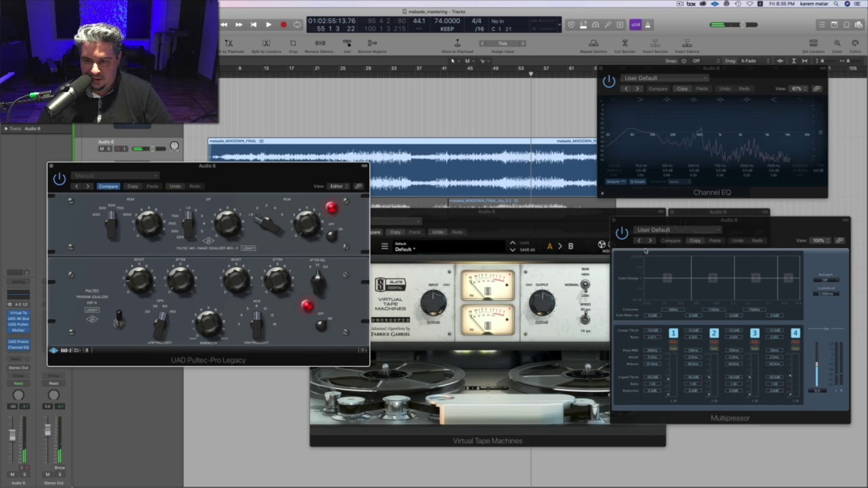Toggle Multipressor band 1 on or off

point(673,333)
